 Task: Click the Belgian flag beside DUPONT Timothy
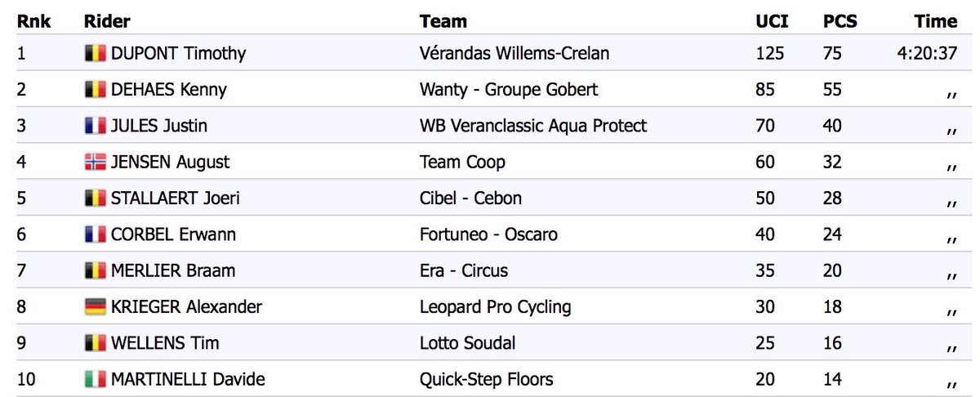96,54
